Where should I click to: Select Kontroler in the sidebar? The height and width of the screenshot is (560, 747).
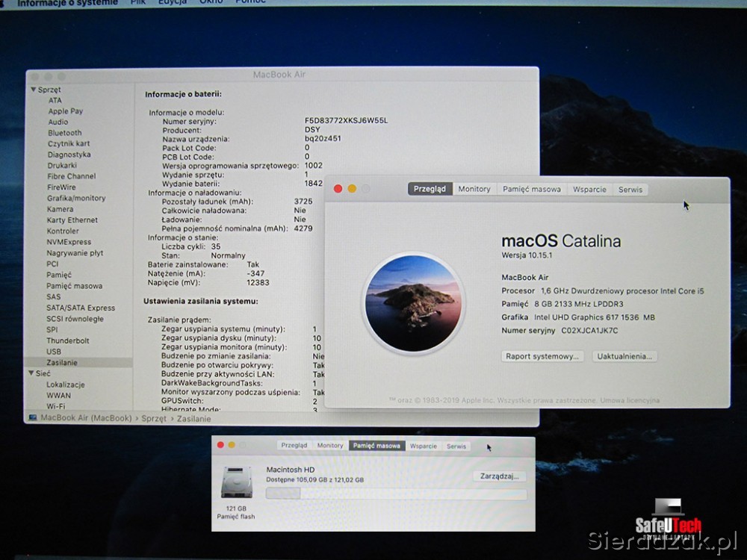(63, 231)
